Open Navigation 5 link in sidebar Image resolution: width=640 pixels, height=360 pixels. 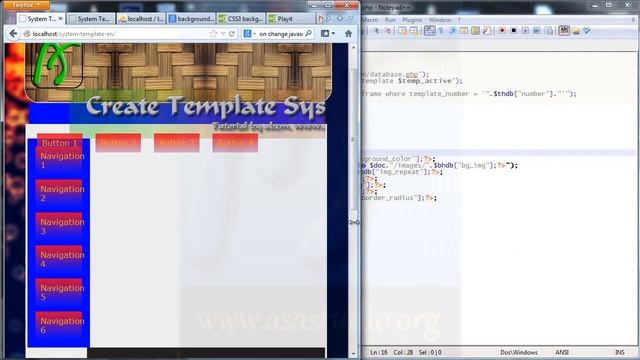[59, 293]
